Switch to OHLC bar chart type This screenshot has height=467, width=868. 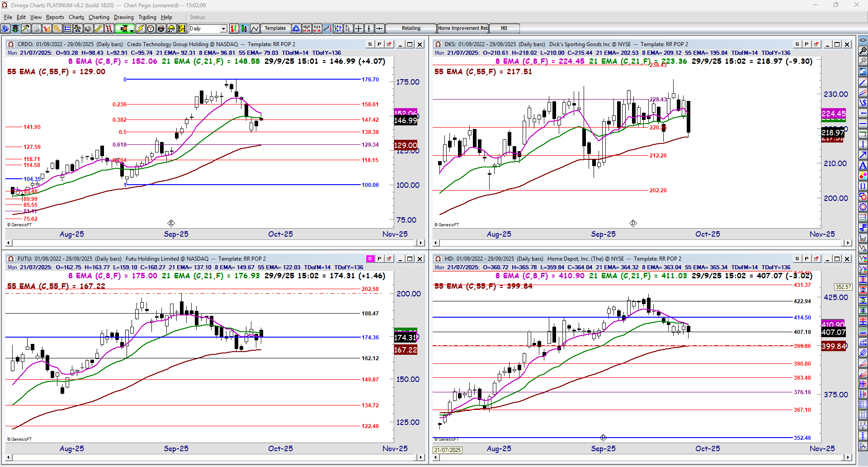(x=234, y=29)
